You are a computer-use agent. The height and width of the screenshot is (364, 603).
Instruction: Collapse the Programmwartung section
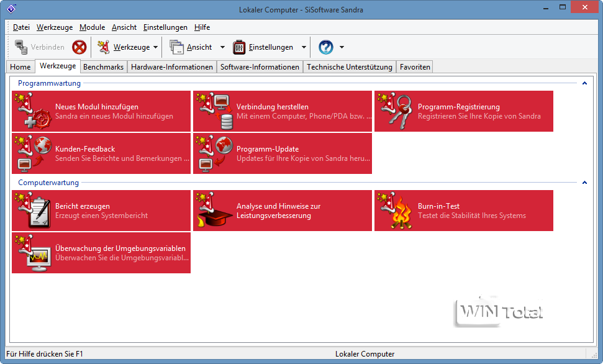coord(584,83)
